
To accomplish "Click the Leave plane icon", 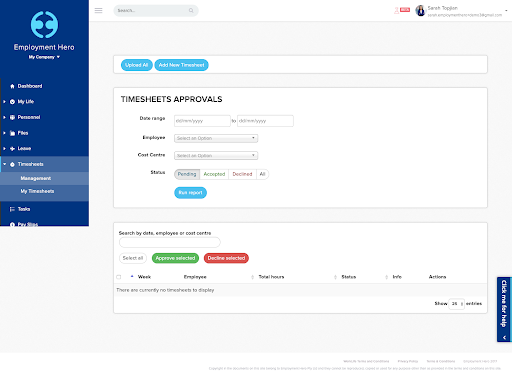I will coord(12,149).
